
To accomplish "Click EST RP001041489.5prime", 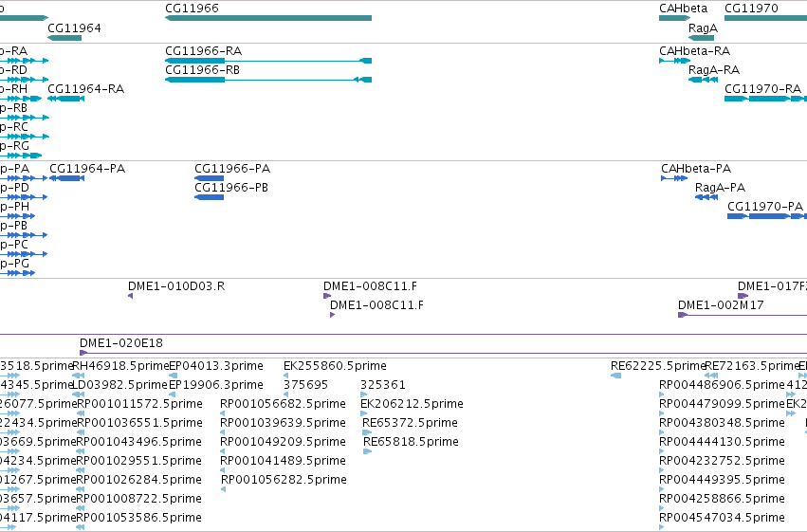I will click(222, 470).
